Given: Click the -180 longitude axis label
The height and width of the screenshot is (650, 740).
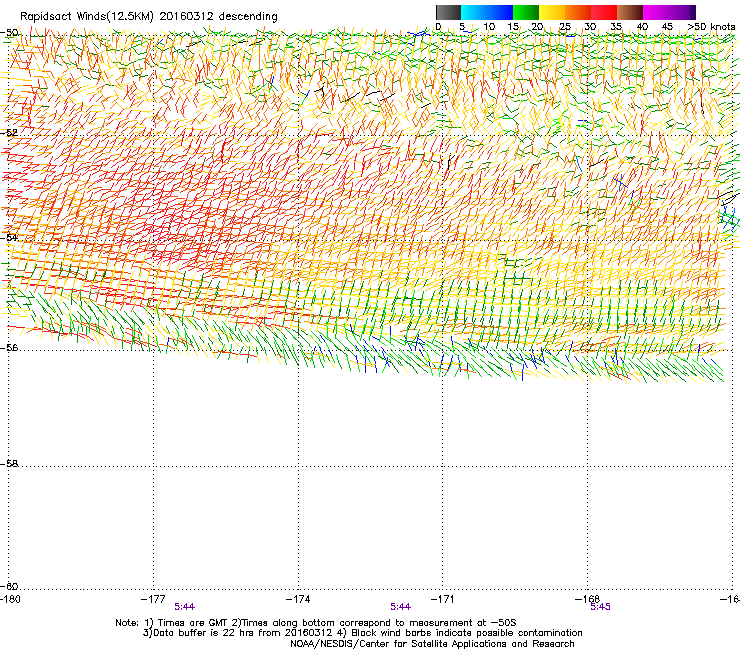Looking at the screenshot, I should click(10, 599).
